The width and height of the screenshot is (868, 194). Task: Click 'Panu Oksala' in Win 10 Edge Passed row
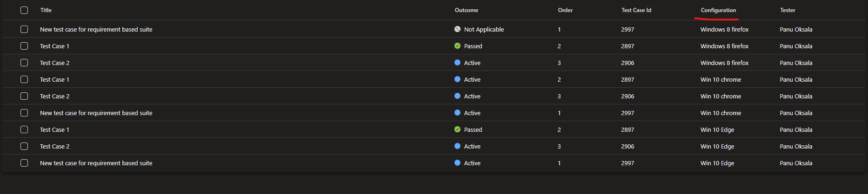(796, 129)
